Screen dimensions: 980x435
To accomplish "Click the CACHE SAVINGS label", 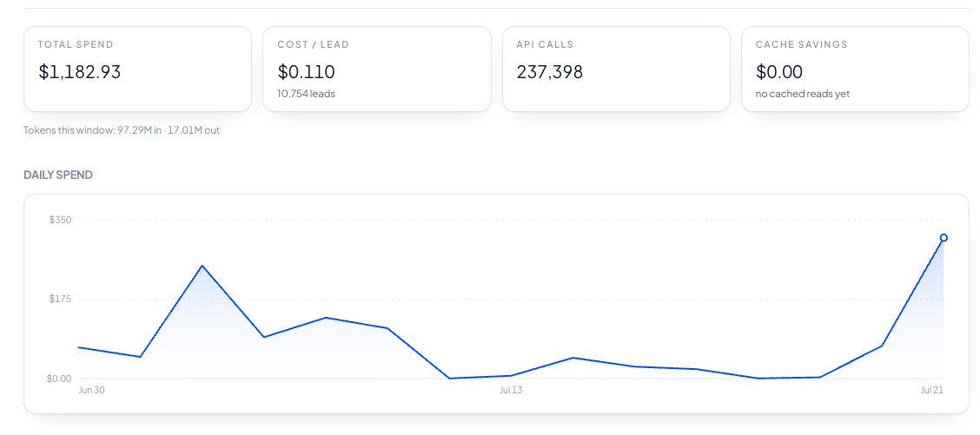I will pyautogui.click(x=801, y=45).
